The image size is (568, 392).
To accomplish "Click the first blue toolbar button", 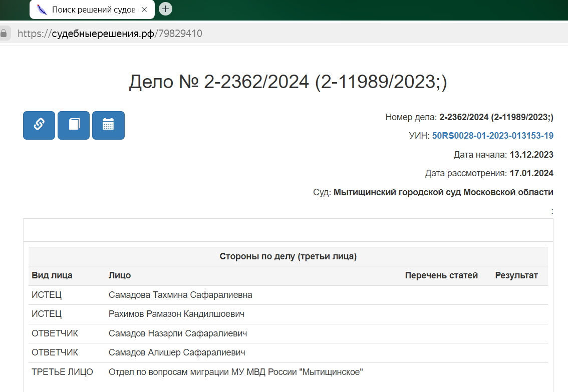I will [39, 125].
